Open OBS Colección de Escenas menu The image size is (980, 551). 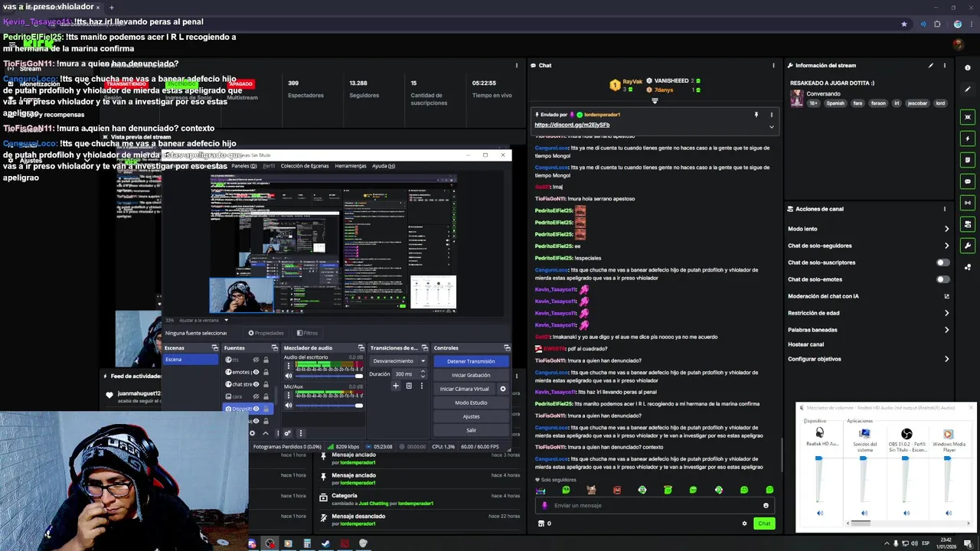coord(305,166)
